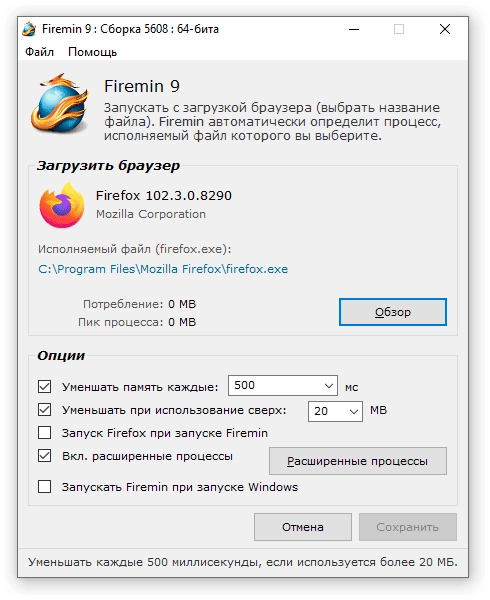Minimize the Firemin window
The height and width of the screenshot is (600, 490).
coord(354,29)
